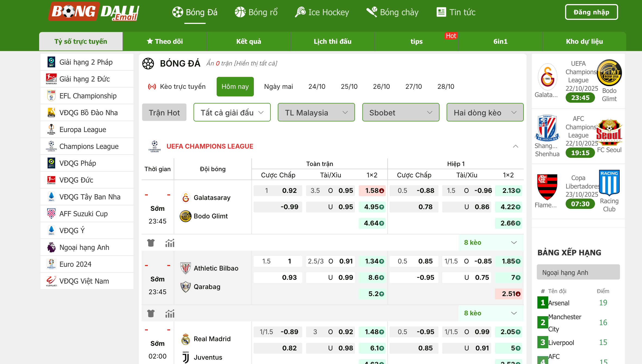Toggle the Trận Hot filter

click(164, 112)
